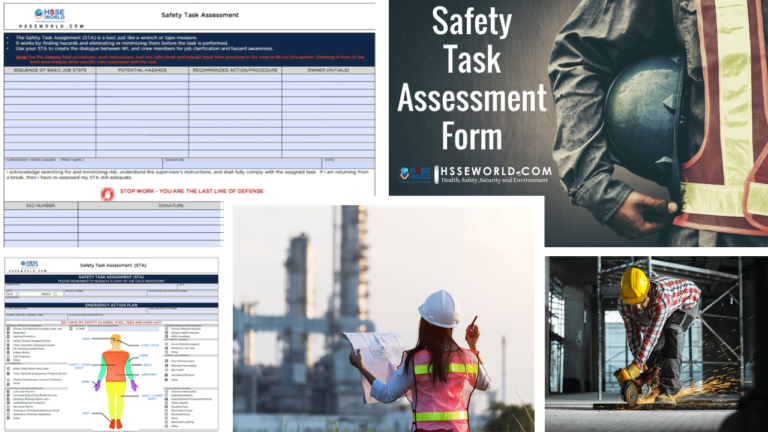The height and width of the screenshot is (432, 768).
Task: Click 'RECOMMENDED ACTION/PROCEDURE' column header
Action: [235, 70]
